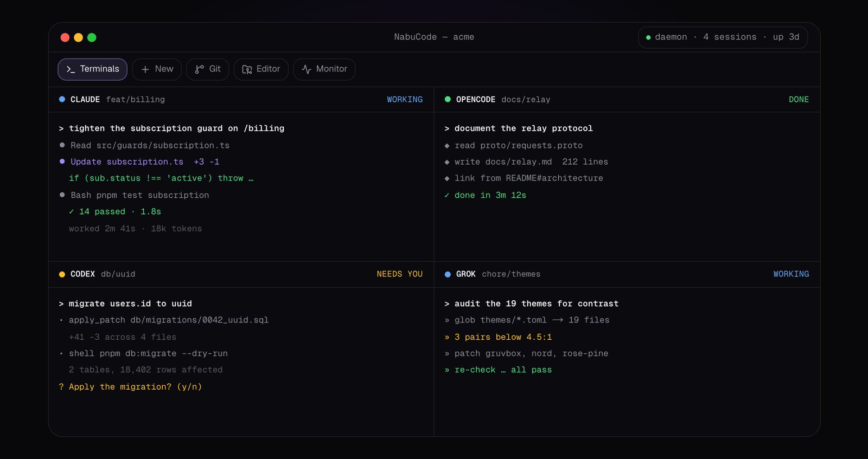Viewport: 868px width, 459px height.
Task: Click the plus icon beside New
Action: click(x=145, y=69)
